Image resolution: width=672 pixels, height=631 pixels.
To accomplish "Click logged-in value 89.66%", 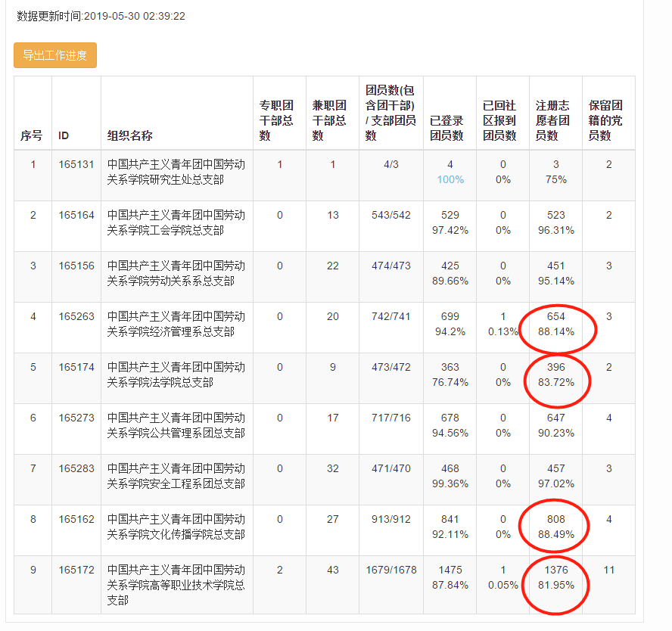I will [450, 281].
